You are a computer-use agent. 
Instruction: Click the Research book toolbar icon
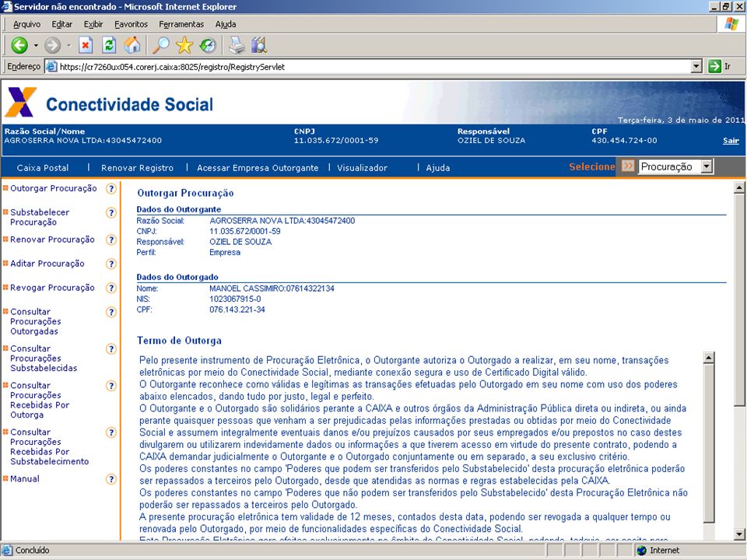pos(259,46)
